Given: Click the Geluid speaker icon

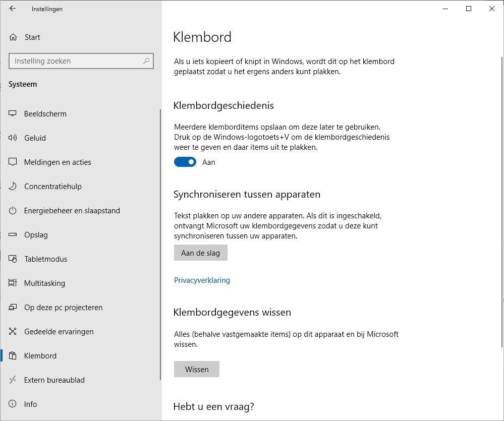Looking at the screenshot, I should pyautogui.click(x=13, y=138).
